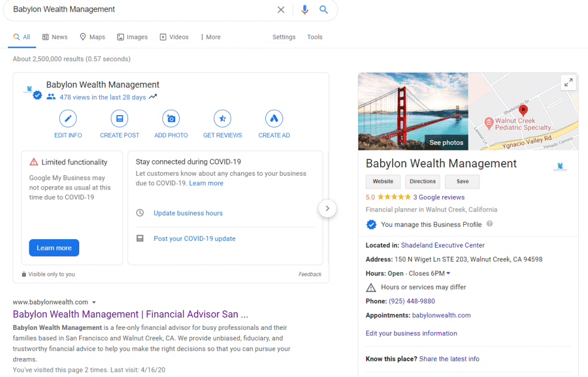Expand the map with the fullscreen icon
This screenshot has width=588, height=377.
click(x=568, y=83)
